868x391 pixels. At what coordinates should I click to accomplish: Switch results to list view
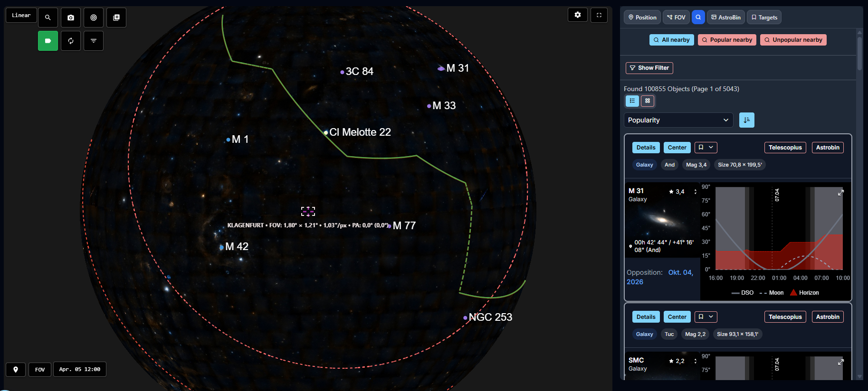tap(632, 101)
